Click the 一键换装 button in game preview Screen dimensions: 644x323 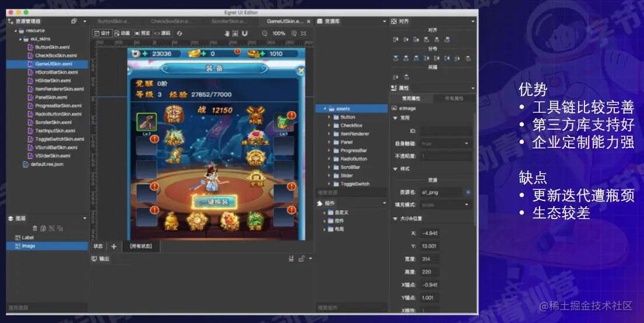coord(215,202)
